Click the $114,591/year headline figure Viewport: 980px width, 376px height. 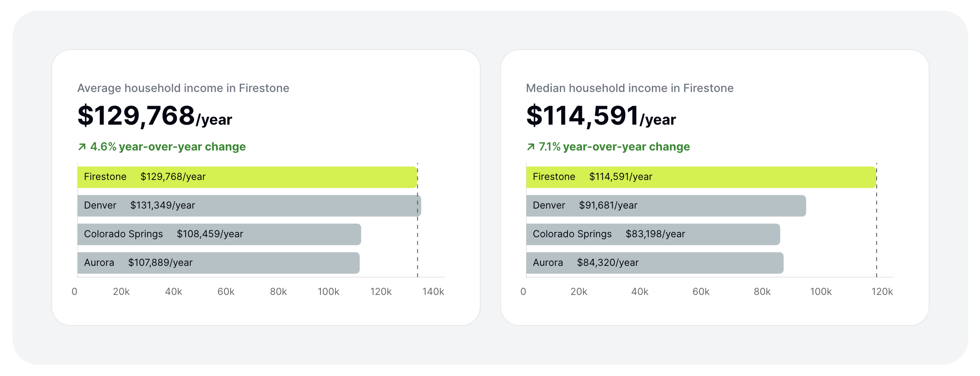tap(601, 116)
